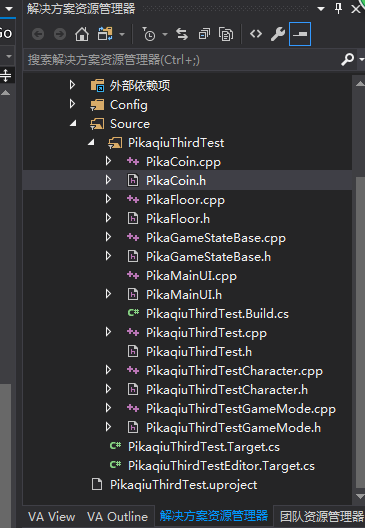Switch to the 解决方案资源管理器 tab

point(214,516)
